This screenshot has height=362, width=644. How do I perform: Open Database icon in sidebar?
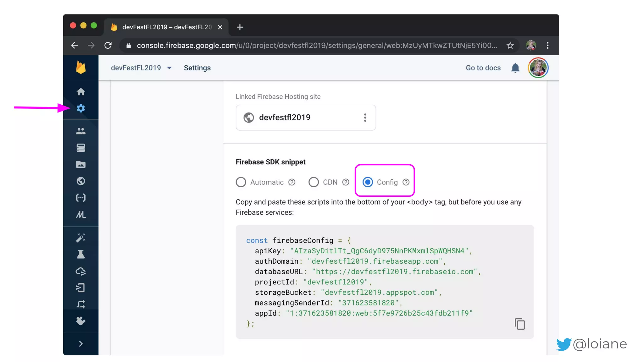click(x=81, y=148)
